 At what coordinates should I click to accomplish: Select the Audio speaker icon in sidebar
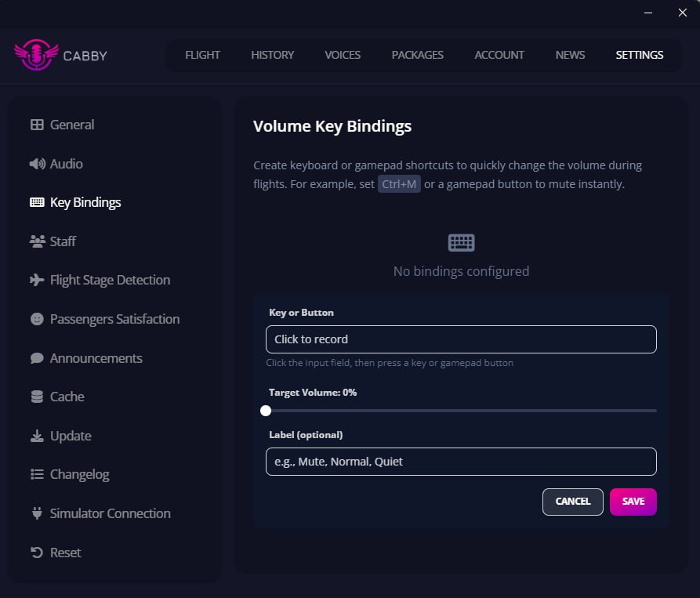click(37, 164)
